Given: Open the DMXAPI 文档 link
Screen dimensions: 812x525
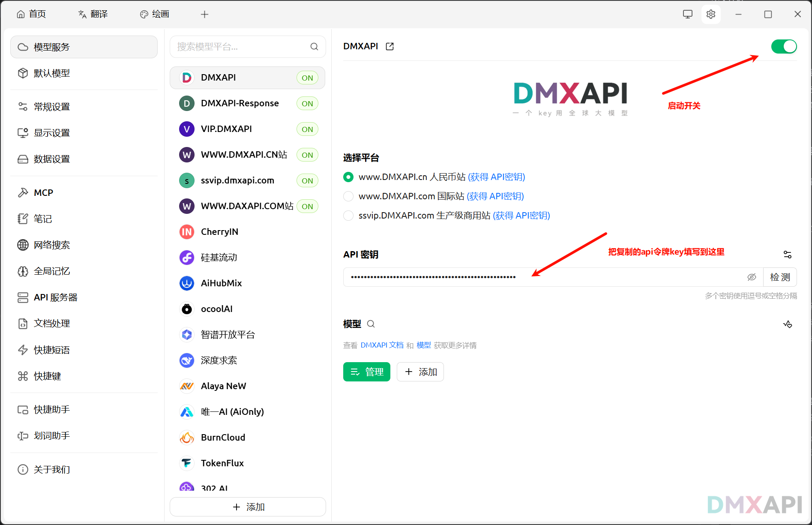Looking at the screenshot, I should point(382,345).
